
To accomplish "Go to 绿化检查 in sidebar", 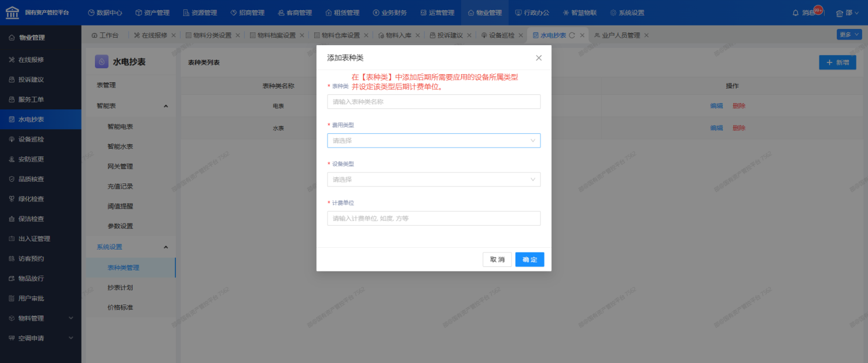I will tap(41, 199).
